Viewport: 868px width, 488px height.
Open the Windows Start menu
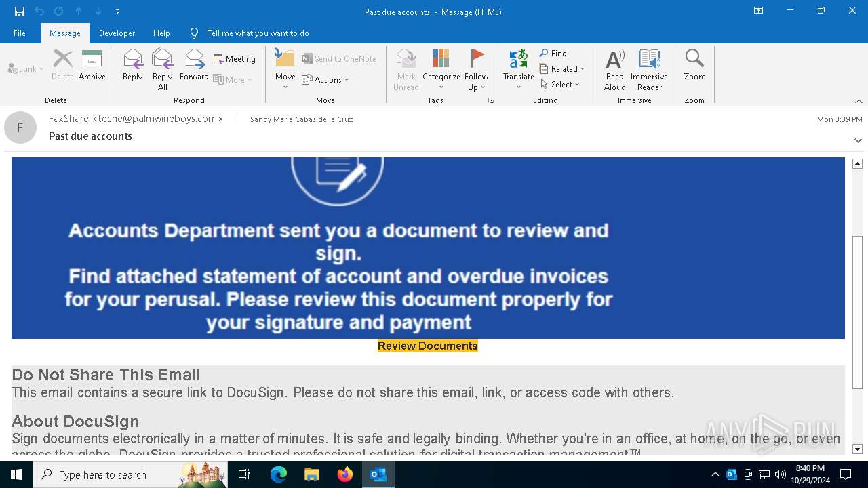tap(16, 474)
